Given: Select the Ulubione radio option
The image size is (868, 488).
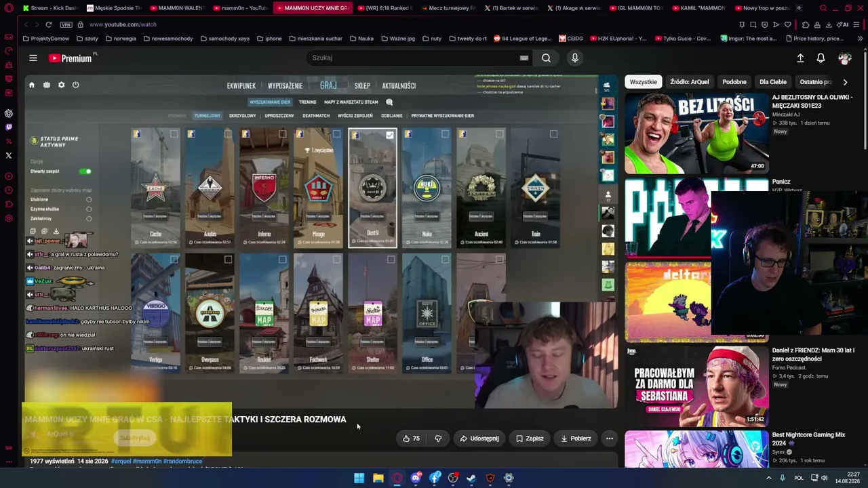Looking at the screenshot, I should click(89, 199).
